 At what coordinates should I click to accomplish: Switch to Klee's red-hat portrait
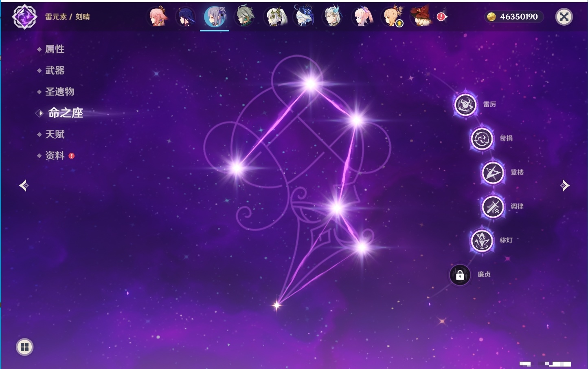421,17
